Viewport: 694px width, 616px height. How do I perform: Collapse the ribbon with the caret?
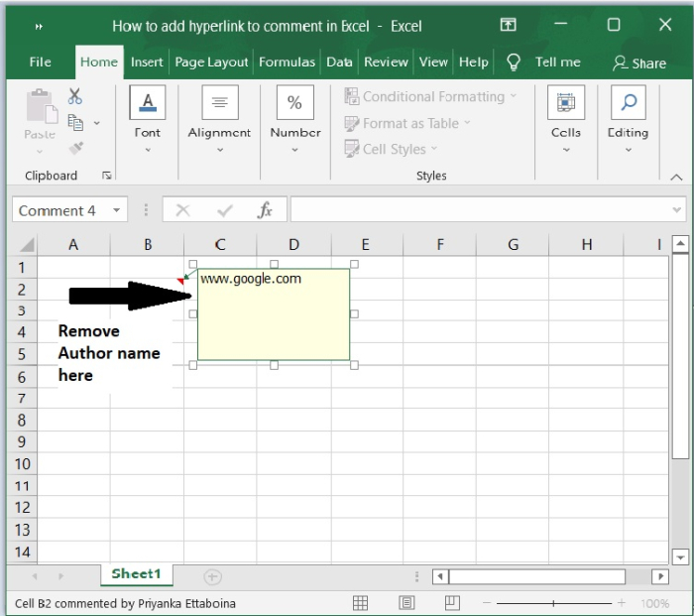(x=676, y=178)
